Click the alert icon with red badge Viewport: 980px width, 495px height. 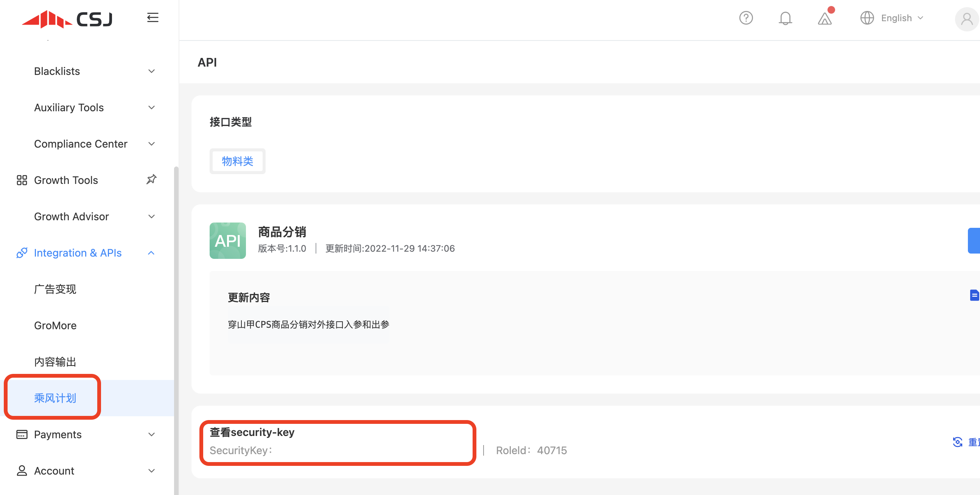(x=824, y=19)
